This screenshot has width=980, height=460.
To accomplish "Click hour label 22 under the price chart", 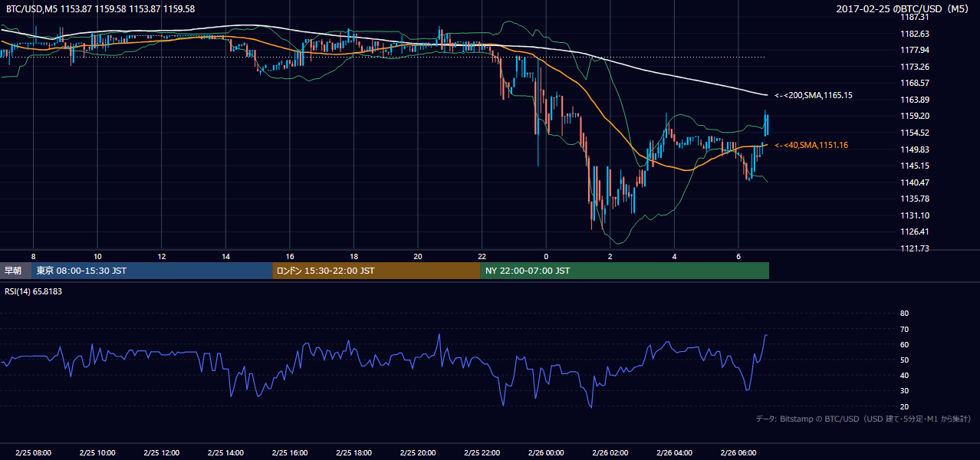I will (x=482, y=256).
